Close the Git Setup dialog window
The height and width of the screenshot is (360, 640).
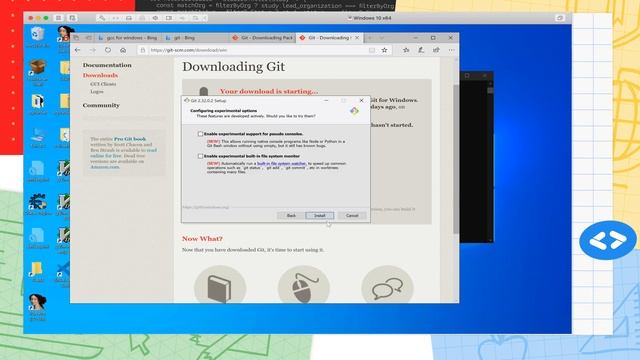361,100
